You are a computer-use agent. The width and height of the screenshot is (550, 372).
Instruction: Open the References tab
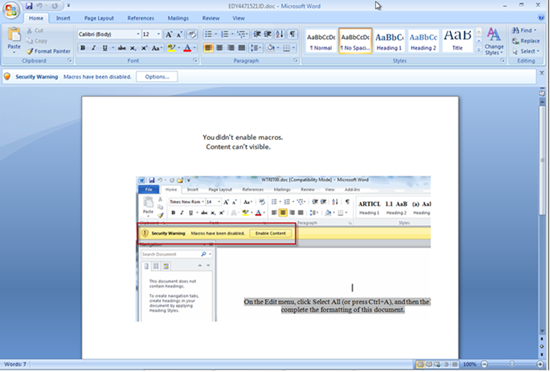pyautogui.click(x=141, y=18)
